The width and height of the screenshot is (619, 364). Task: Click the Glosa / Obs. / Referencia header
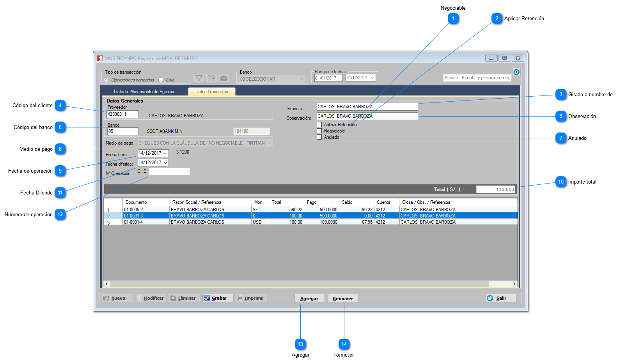pyautogui.click(x=459, y=202)
